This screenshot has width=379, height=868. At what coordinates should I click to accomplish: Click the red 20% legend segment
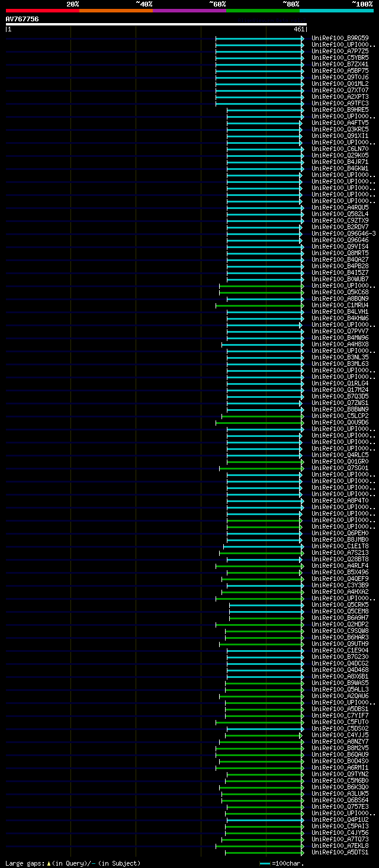tap(42, 11)
